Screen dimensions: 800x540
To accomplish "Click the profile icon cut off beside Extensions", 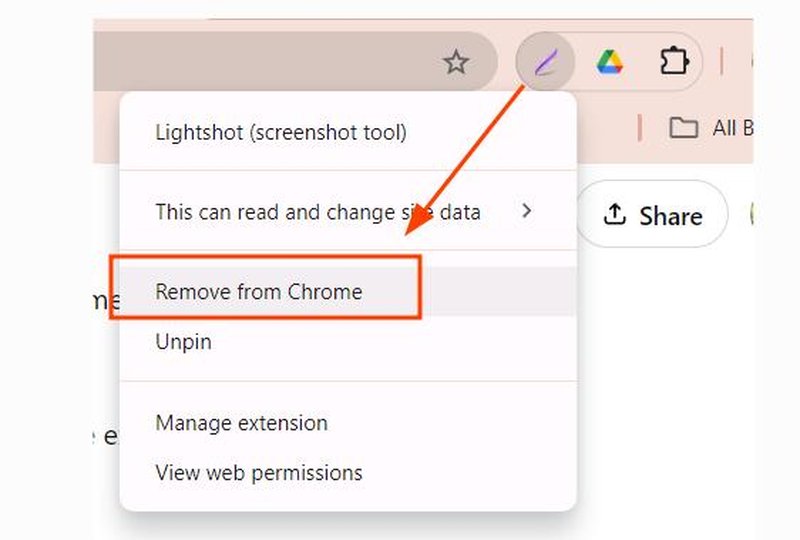I will pos(752,62).
